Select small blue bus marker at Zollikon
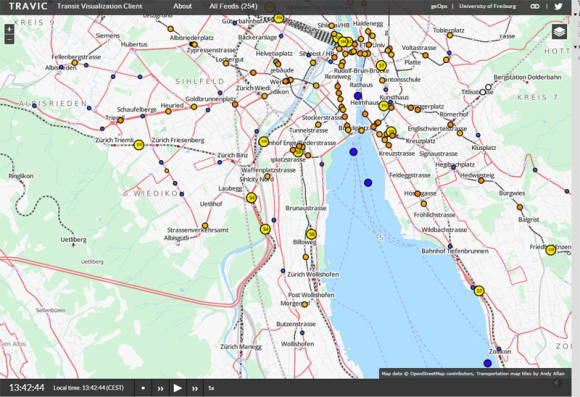Viewport: 580px width, 397px height. click(x=499, y=349)
